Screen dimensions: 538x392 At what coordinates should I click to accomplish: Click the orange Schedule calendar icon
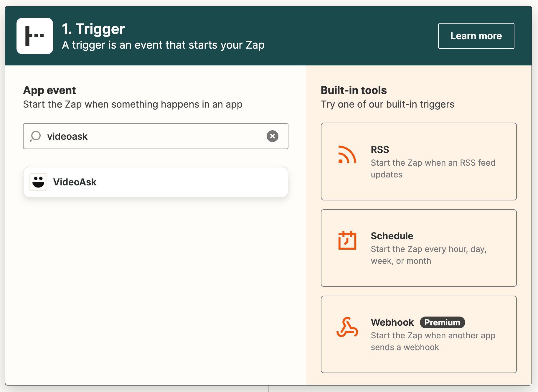347,241
